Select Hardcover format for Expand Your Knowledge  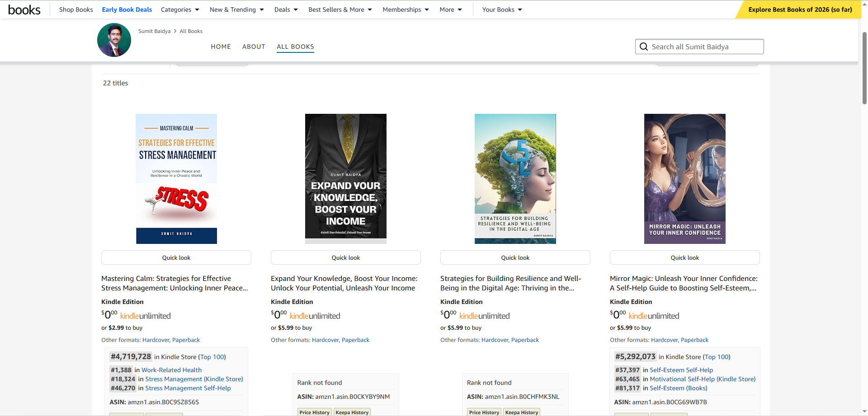[x=325, y=340]
